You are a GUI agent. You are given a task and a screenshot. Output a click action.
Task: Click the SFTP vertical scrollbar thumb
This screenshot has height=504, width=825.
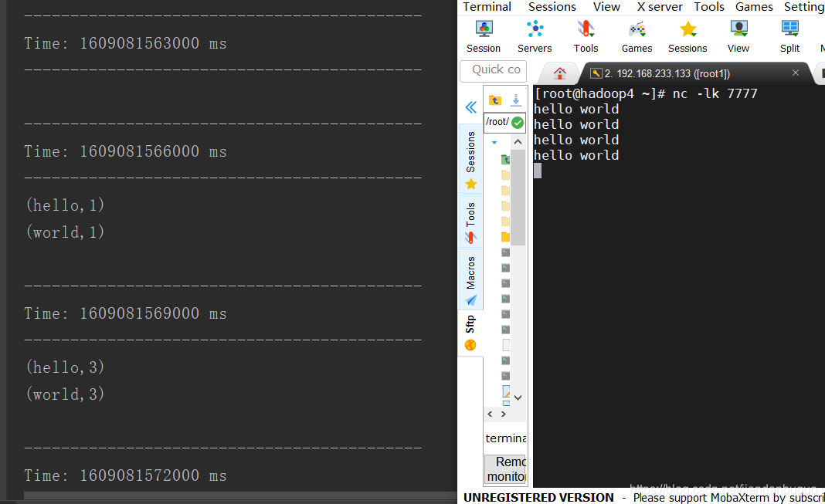tap(518, 197)
